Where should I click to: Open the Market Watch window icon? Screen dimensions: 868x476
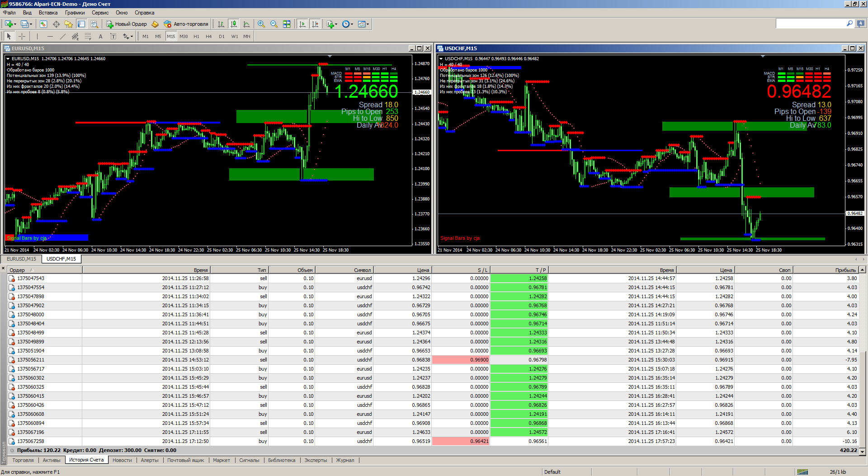[x=43, y=24]
